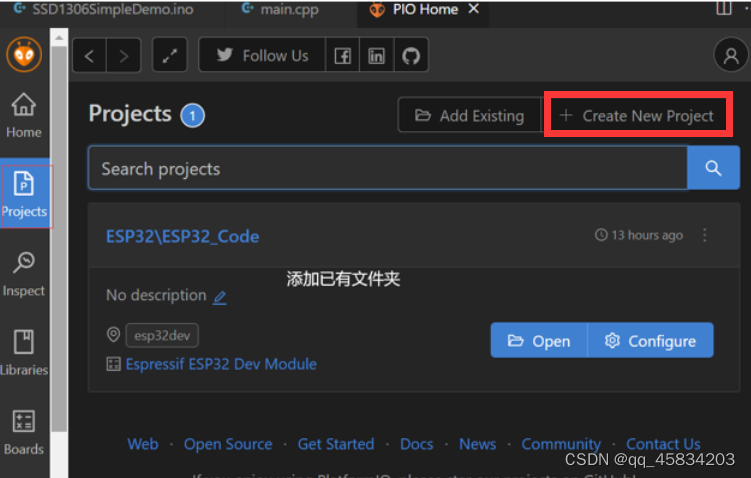Click the Follow Us Twitter button

point(262,56)
